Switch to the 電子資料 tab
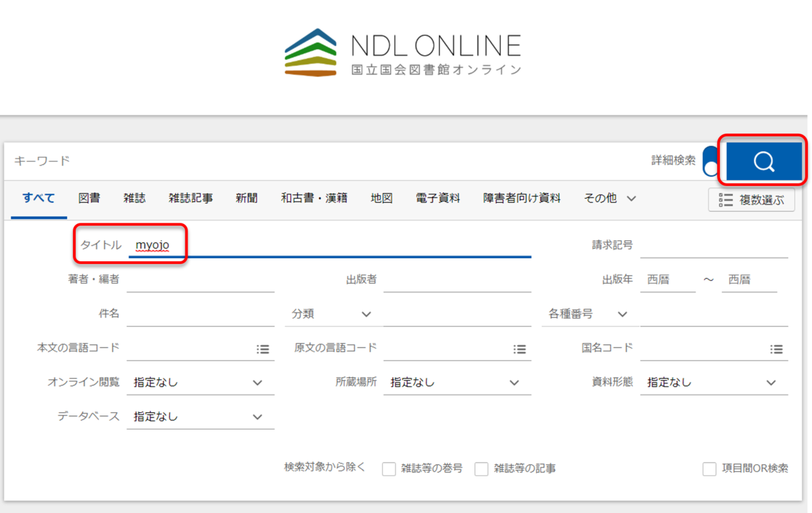 tap(438, 198)
